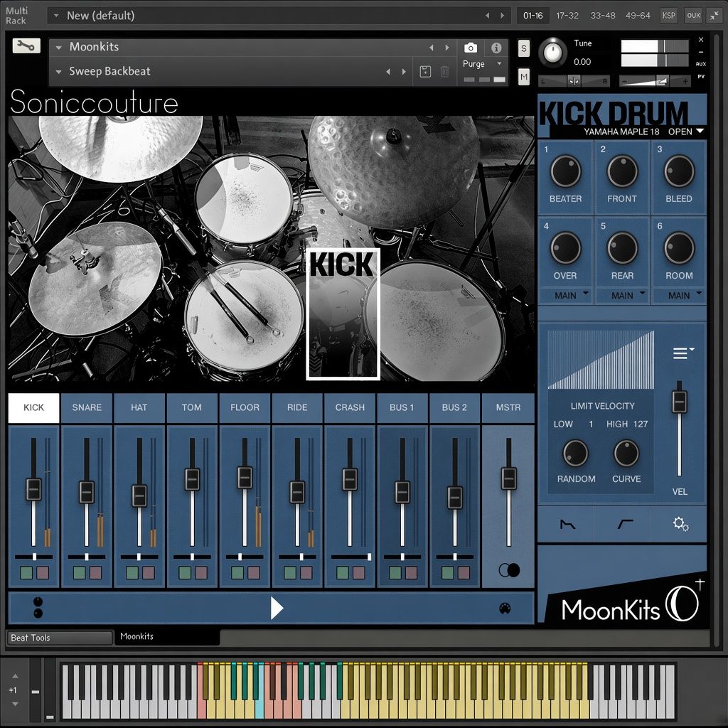This screenshot has width=728, height=728.
Task: Select previous snapshot arrow beside Sweep Backbeat
Action: pos(387,72)
